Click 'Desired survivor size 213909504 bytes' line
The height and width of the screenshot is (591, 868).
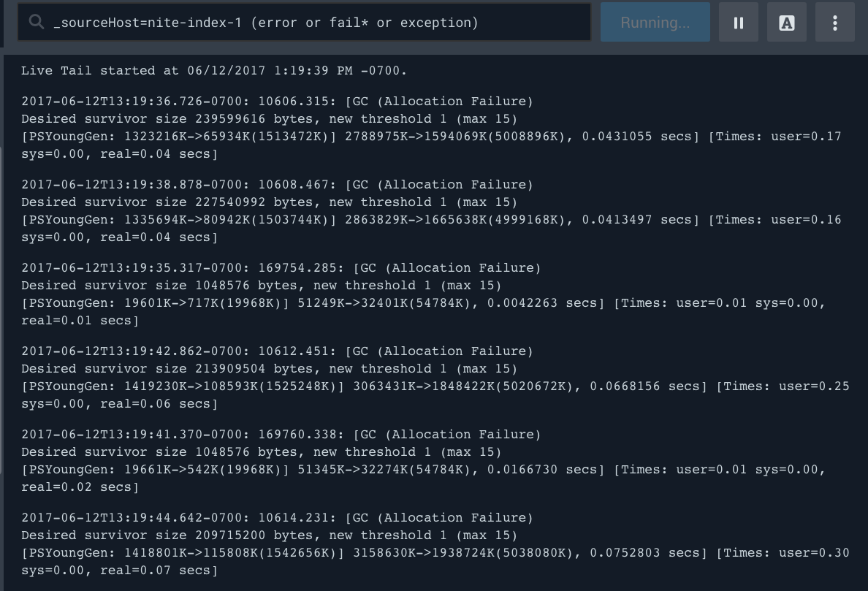coord(269,369)
